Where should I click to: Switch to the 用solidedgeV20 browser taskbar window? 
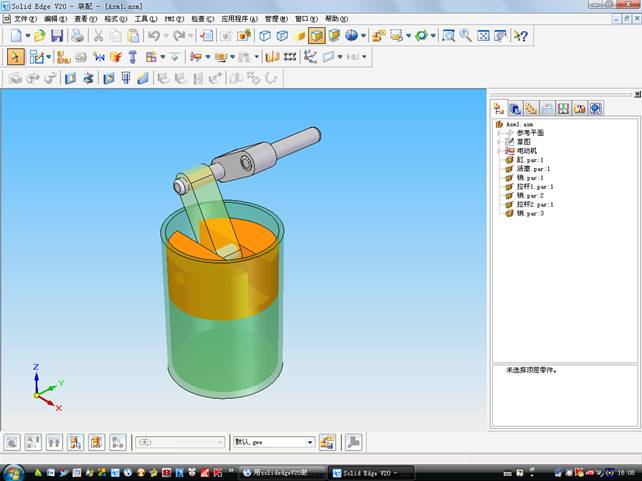point(282,473)
